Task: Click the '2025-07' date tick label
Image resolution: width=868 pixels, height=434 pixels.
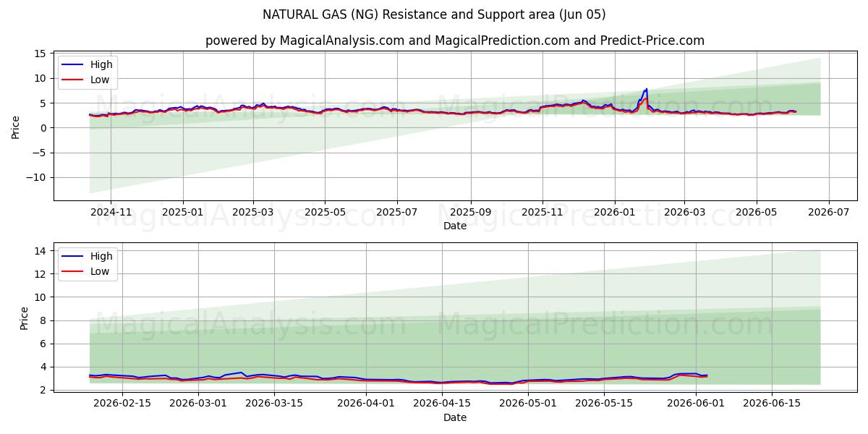Action: 396,213
